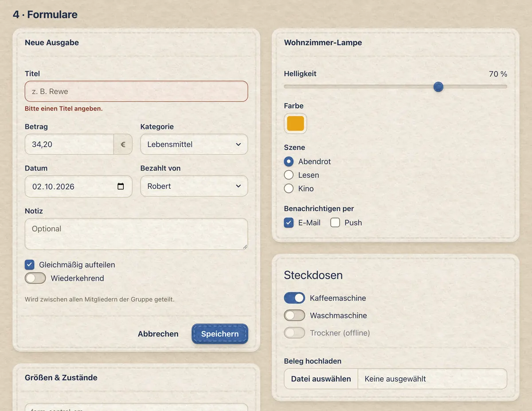Click the 'Steckdosen' heading
The width and height of the screenshot is (532, 411).
pyautogui.click(x=313, y=275)
